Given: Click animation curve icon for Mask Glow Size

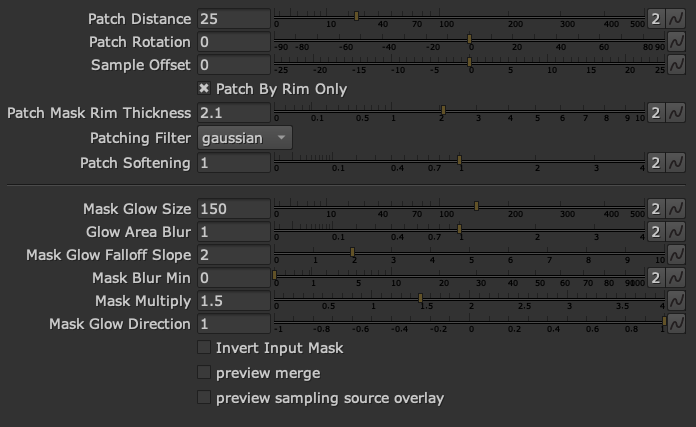Looking at the screenshot, I should [676, 209].
